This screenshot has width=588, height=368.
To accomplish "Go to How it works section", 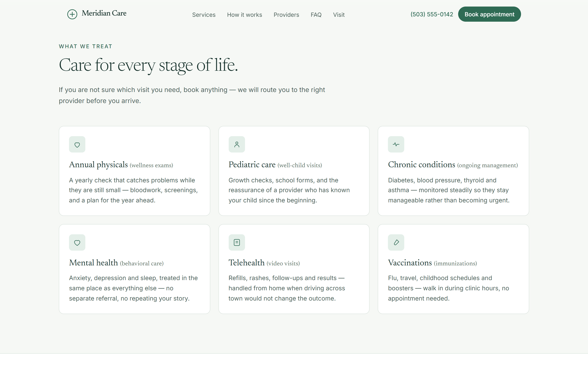I will [244, 15].
